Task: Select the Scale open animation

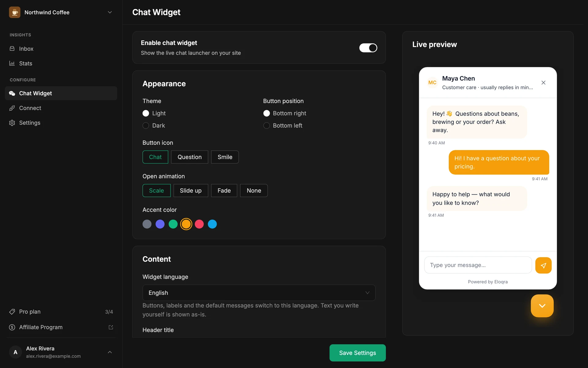Action: coord(156,190)
